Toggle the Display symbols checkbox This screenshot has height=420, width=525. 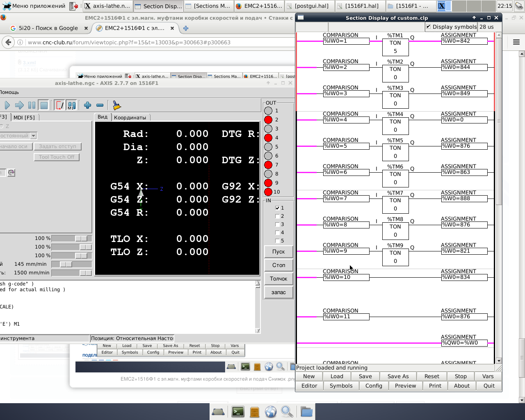pos(429,27)
